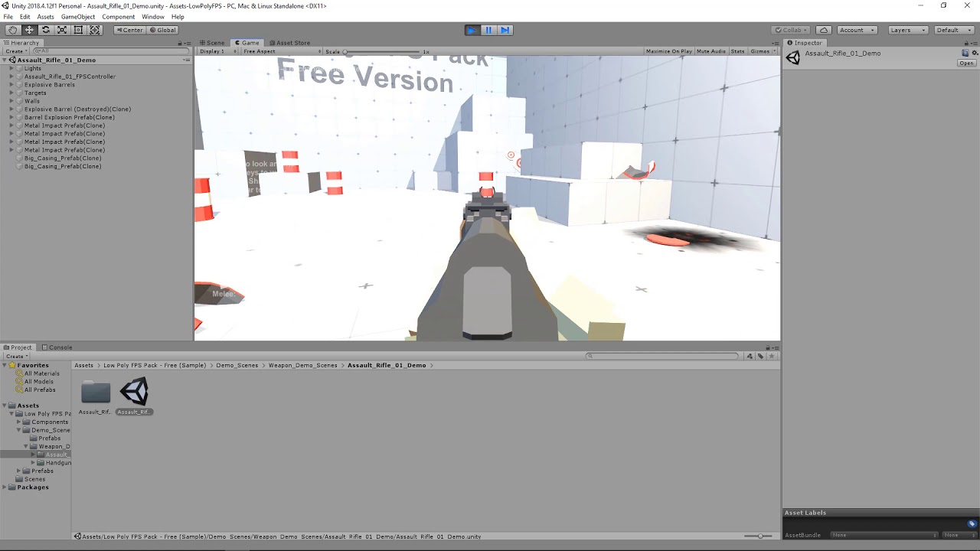Click the Unity scene file icon in Project
This screenshot has width=980, height=551.
pos(134,392)
